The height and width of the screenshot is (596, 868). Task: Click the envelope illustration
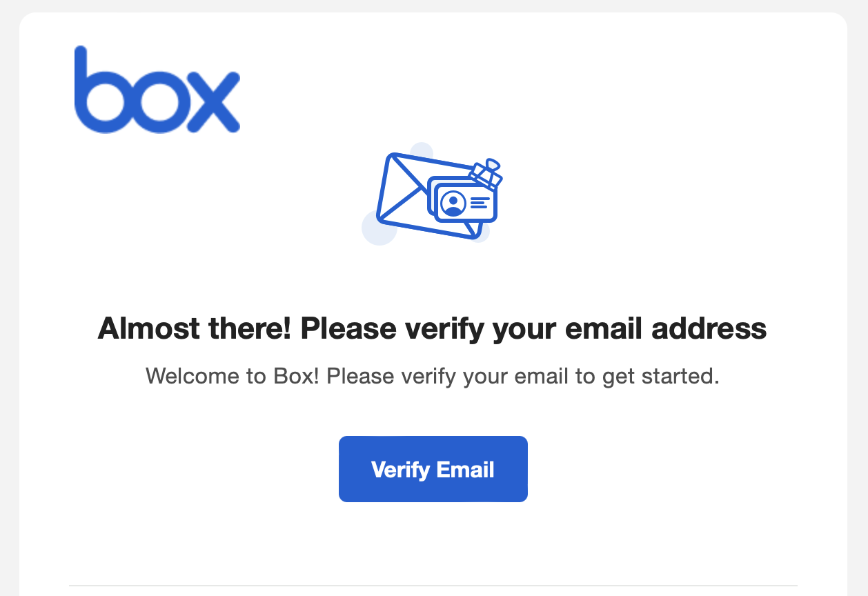(429, 195)
